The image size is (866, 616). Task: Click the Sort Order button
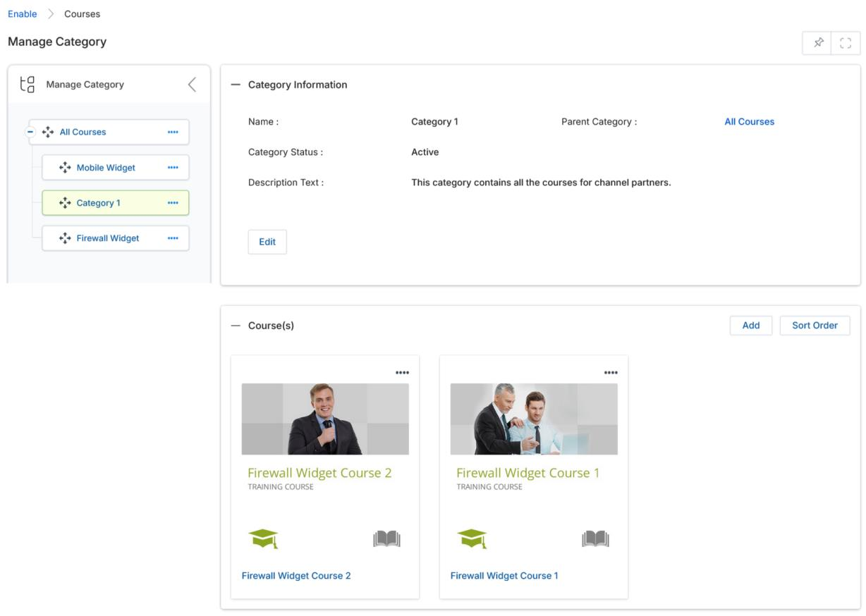click(815, 326)
